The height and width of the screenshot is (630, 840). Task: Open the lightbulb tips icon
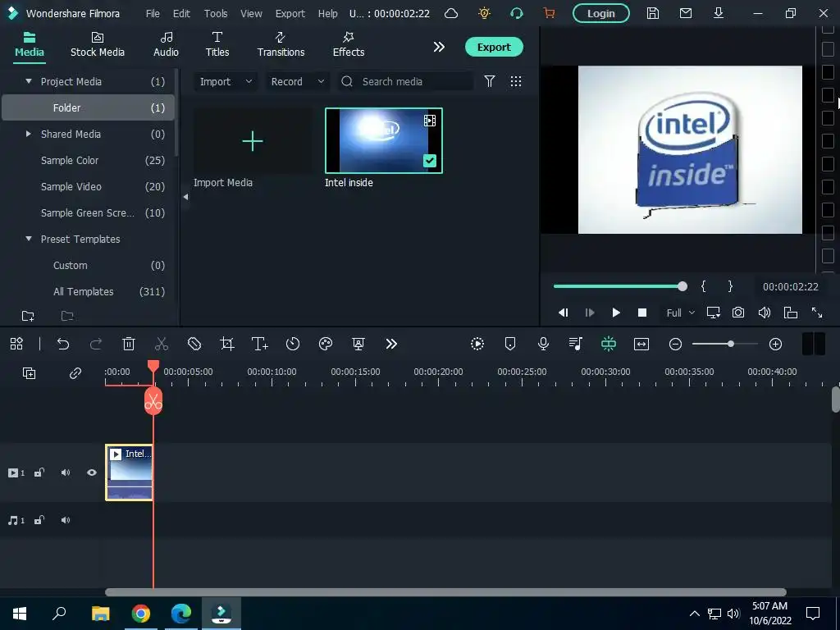coord(484,13)
